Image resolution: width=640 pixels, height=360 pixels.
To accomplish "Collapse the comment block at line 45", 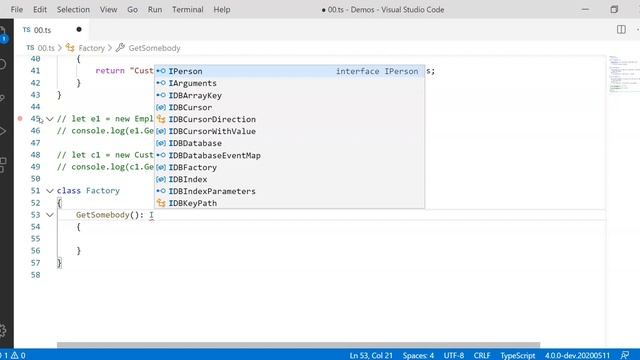I will point(50,119).
